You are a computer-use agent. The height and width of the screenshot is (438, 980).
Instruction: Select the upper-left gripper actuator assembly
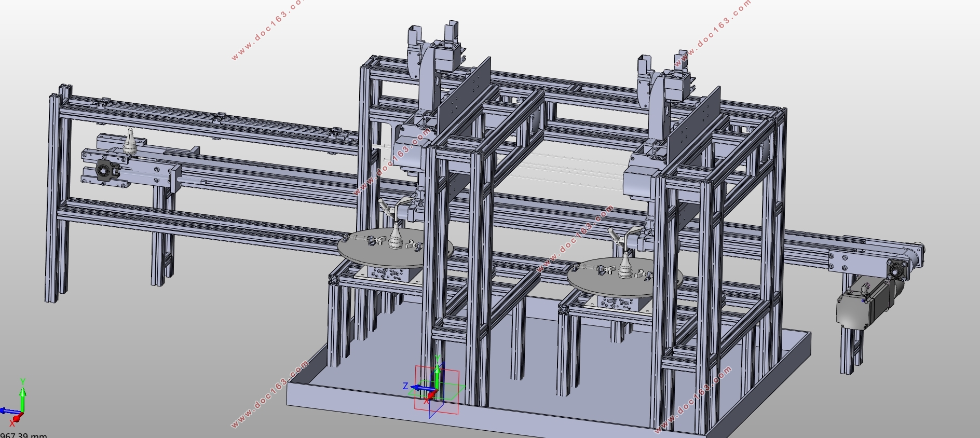436,49
